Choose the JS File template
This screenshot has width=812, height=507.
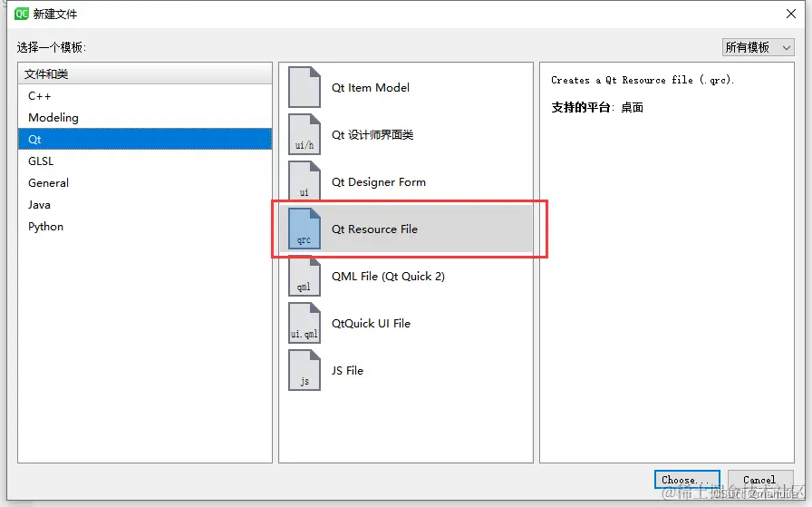click(x=406, y=370)
